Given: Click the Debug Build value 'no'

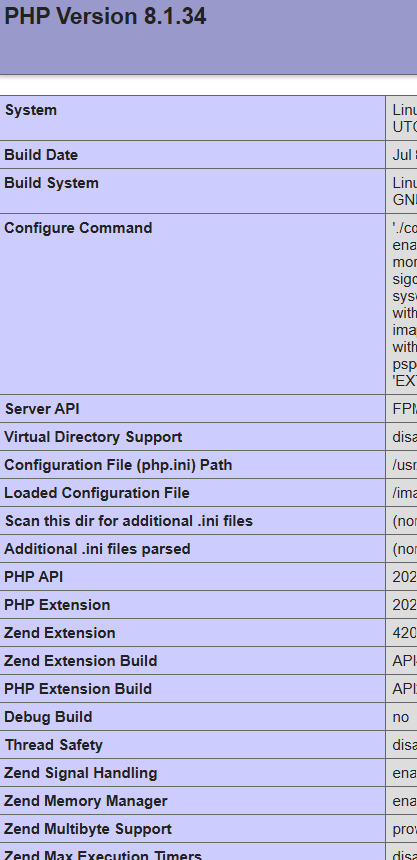Looking at the screenshot, I should tap(401, 717).
